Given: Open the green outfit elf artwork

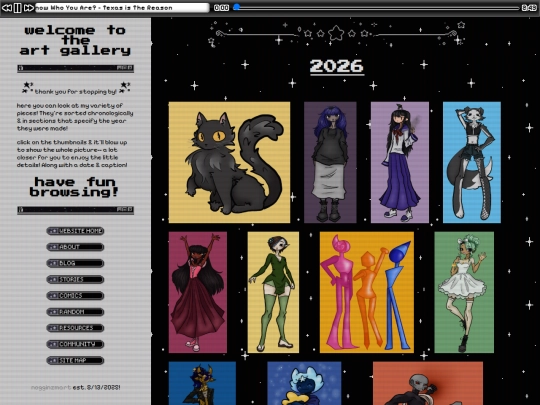Looking at the screenshot, I should click(273, 292).
